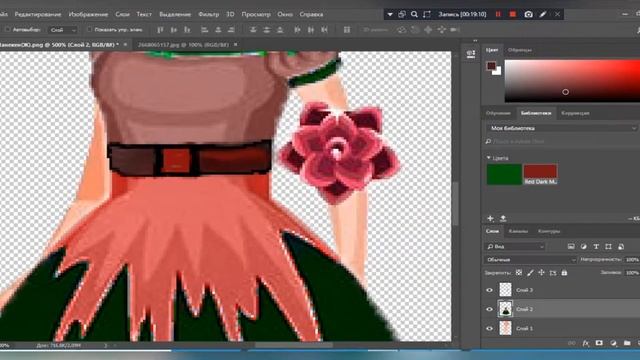Hide layer Слой 1 with eye icon
640x360 pixels.
coord(489,328)
